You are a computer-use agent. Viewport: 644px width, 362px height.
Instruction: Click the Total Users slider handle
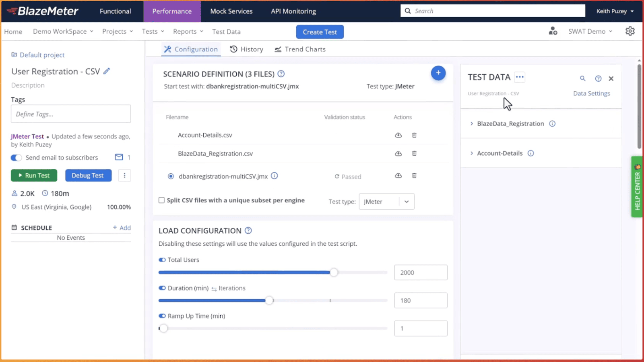pyautogui.click(x=334, y=272)
